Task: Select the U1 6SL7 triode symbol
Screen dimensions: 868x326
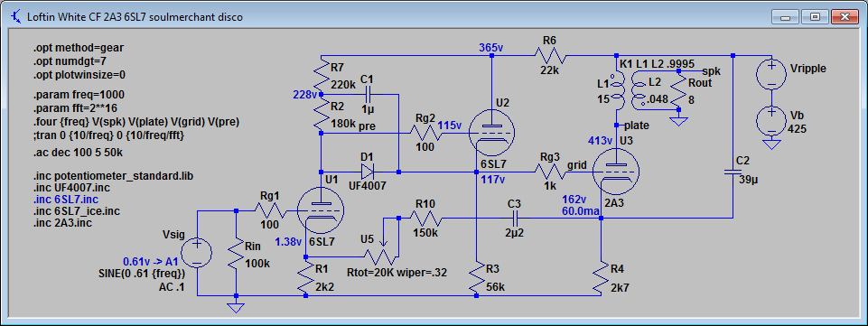Action: [321, 211]
